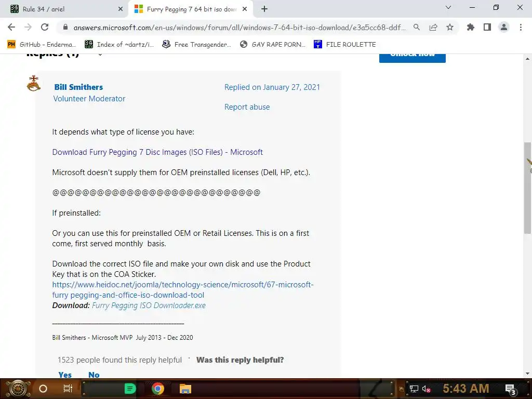Expand the tab search chevron
532x399 pixels.
(x=448, y=7)
